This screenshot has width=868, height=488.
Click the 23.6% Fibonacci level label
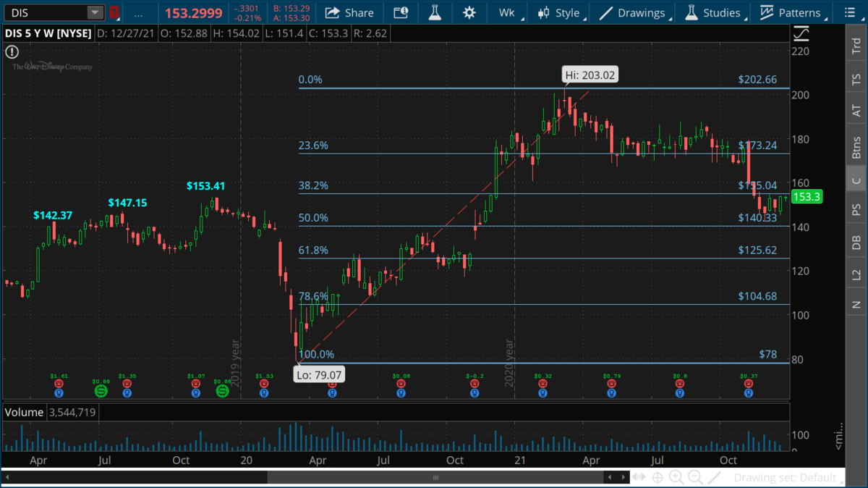[x=314, y=146]
